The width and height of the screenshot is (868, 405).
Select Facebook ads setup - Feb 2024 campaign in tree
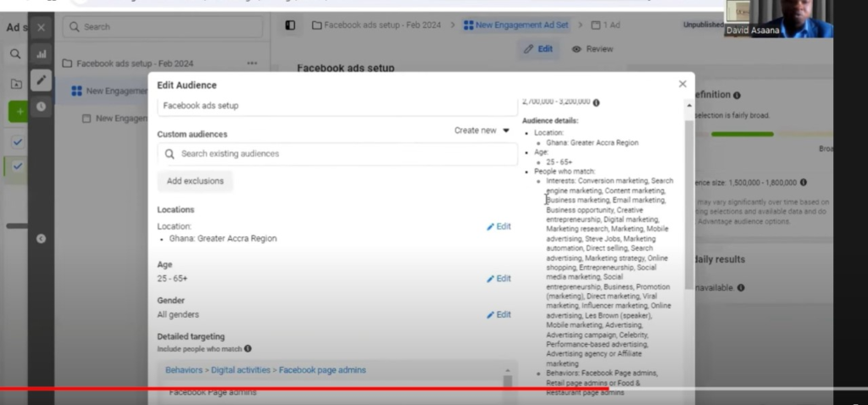click(x=127, y=63)
